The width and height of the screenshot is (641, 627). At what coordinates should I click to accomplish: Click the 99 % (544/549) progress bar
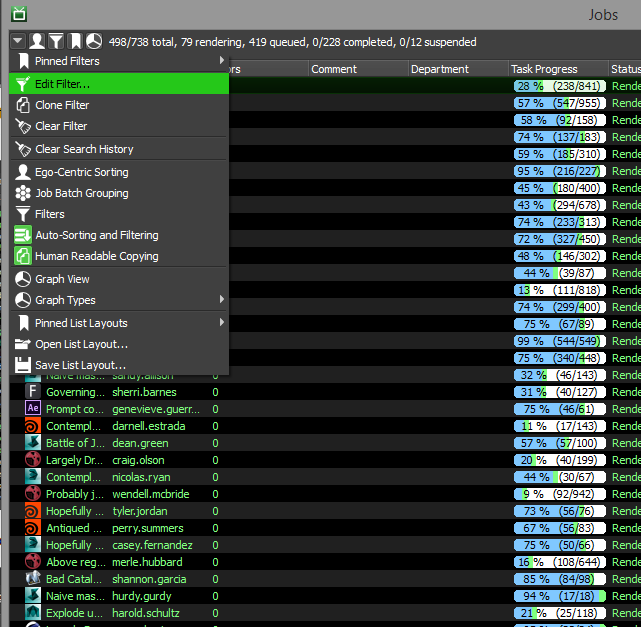pos(560,341)
